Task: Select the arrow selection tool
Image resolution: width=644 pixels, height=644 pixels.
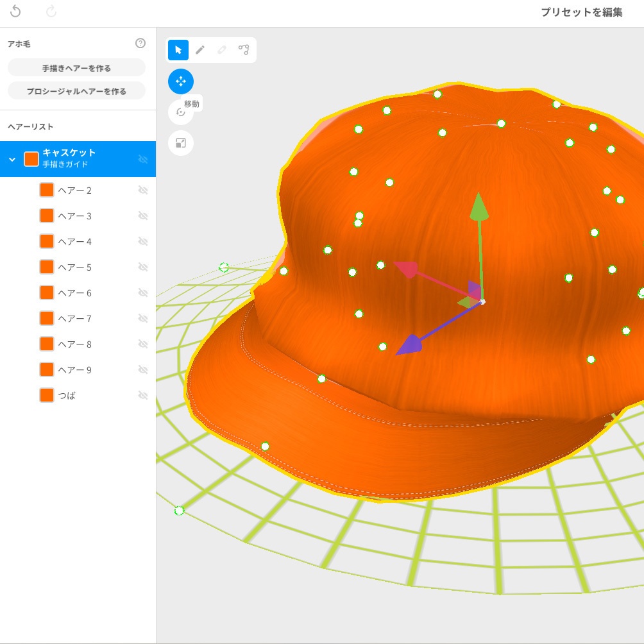Action: coord(178,50)
